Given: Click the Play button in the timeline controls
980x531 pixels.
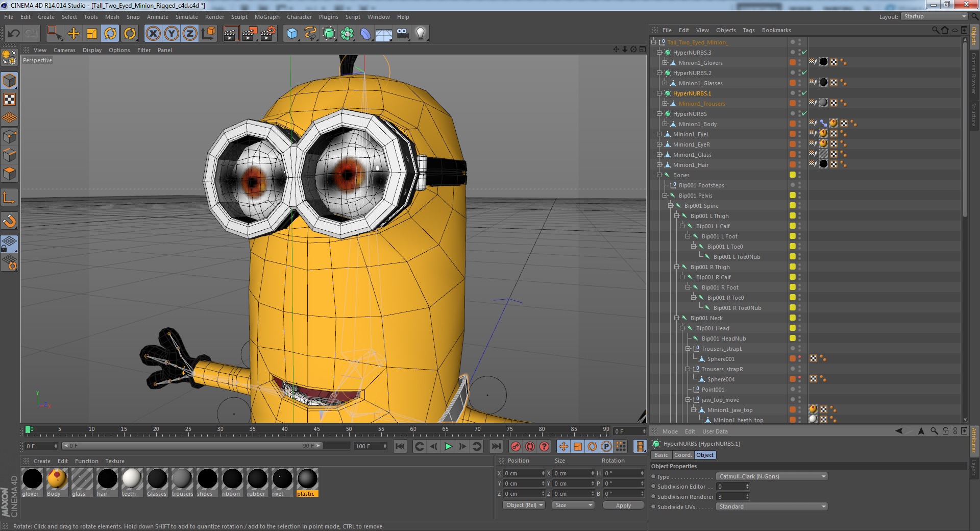Looking at the screenshot, I should (448, 446).
